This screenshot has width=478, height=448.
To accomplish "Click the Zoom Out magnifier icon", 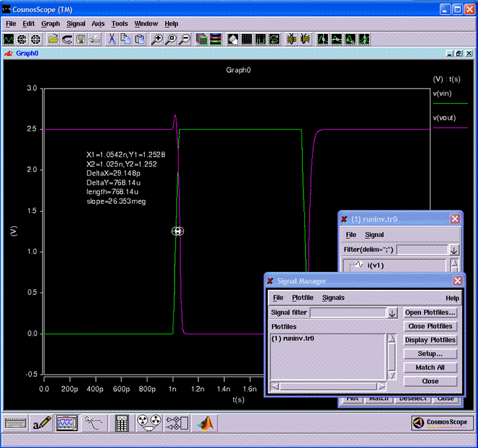I will pyautogui.click(x=184, y=39).
